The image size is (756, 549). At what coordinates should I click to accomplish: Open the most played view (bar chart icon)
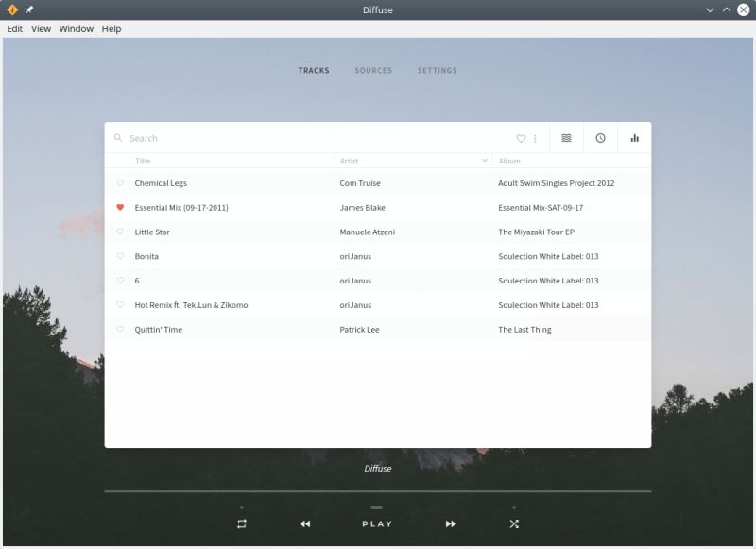tap(633, 137)
